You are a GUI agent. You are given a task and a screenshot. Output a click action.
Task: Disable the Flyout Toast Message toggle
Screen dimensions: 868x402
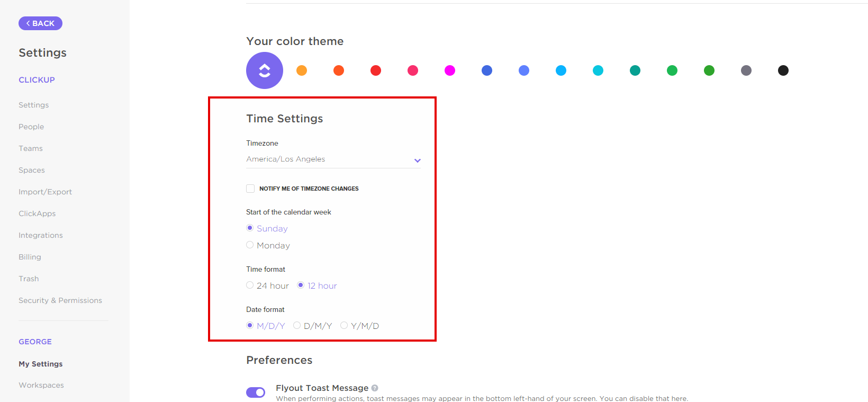pos(256,392)
